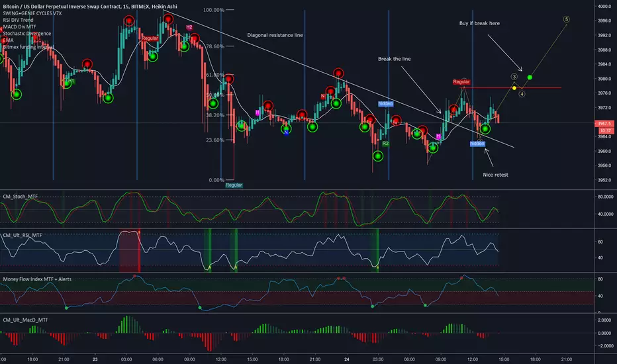Click the CM_Ult_MacD_MTF pane title

click(x=26, y=320)
